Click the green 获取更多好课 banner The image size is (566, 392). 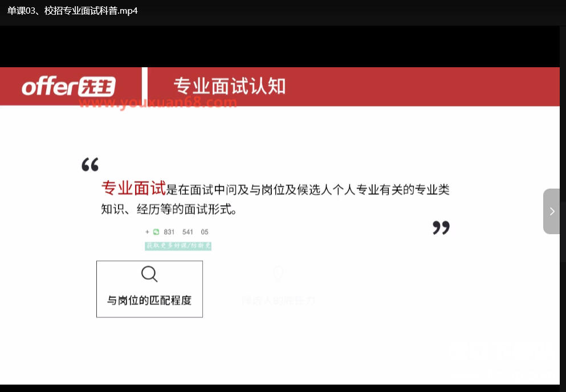tap(178, 246)
